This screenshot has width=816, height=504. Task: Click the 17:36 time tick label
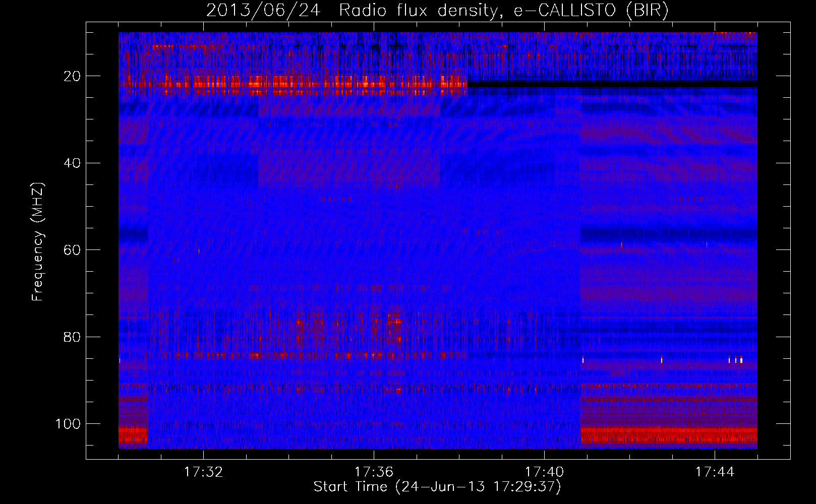point(374,472)
